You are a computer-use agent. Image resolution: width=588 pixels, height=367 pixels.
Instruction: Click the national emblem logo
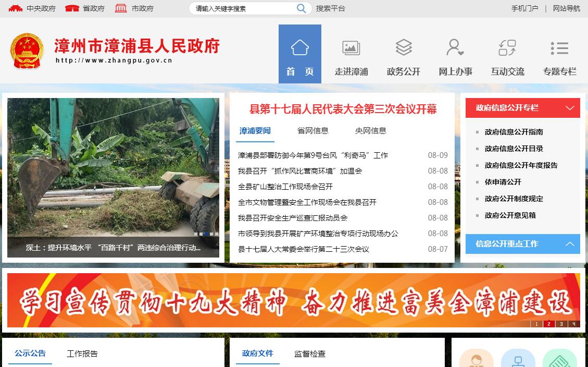click(x=27, y=51)
